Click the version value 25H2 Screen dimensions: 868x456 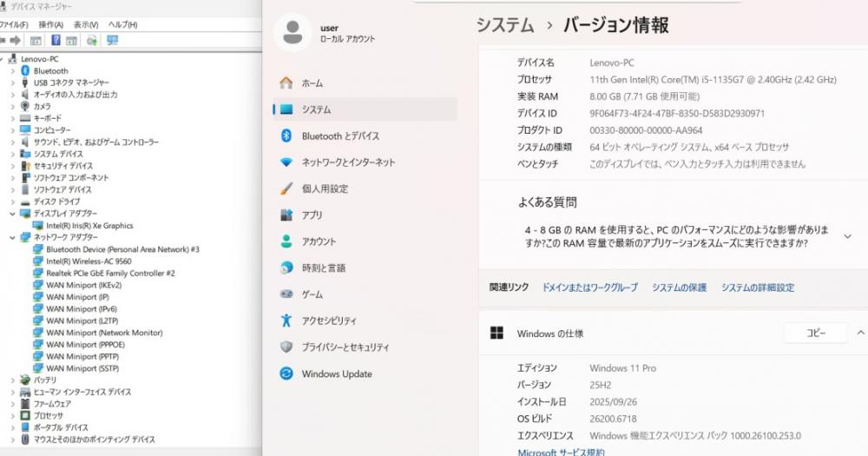600,385
